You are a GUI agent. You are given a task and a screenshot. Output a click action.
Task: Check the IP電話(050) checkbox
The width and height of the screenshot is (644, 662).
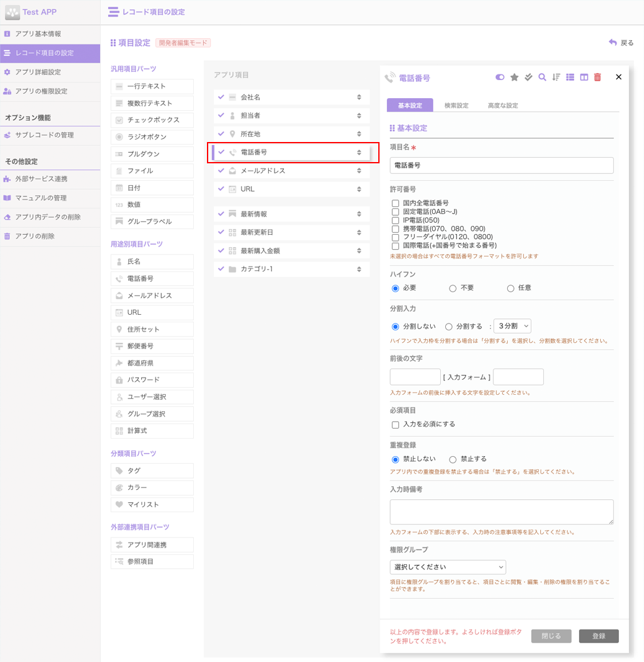point(395,220)
